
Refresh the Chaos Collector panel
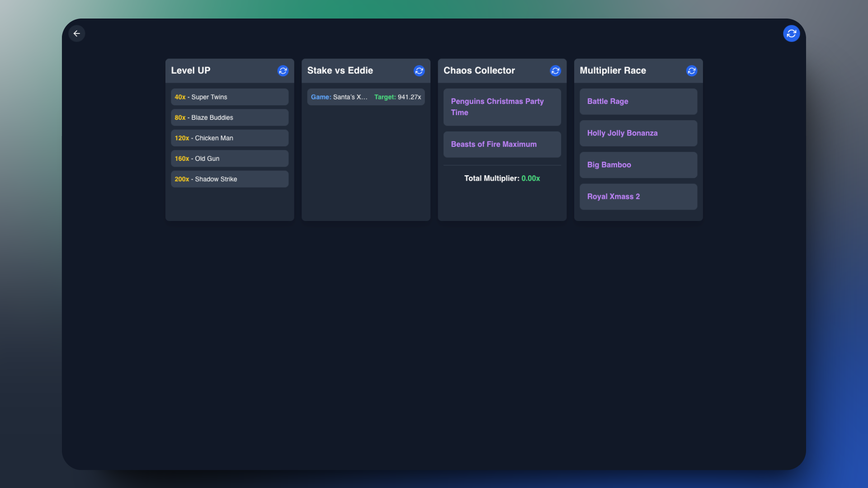tap(555, 70)
